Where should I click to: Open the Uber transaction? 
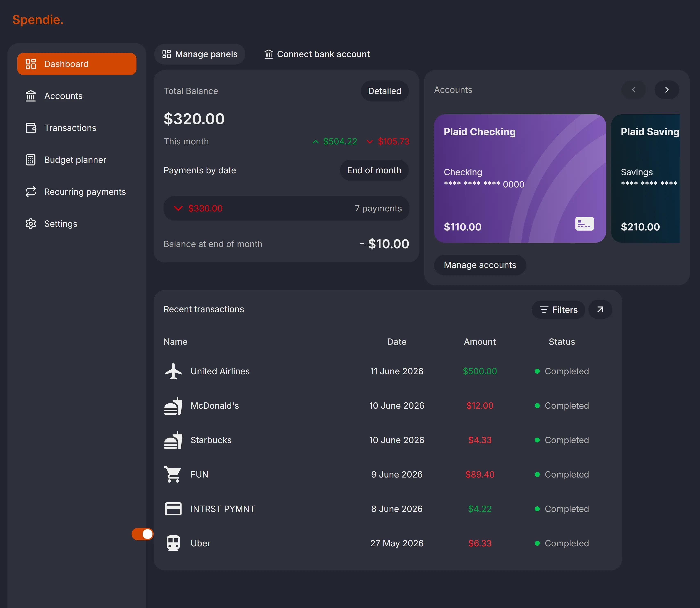tap(388, 543)
